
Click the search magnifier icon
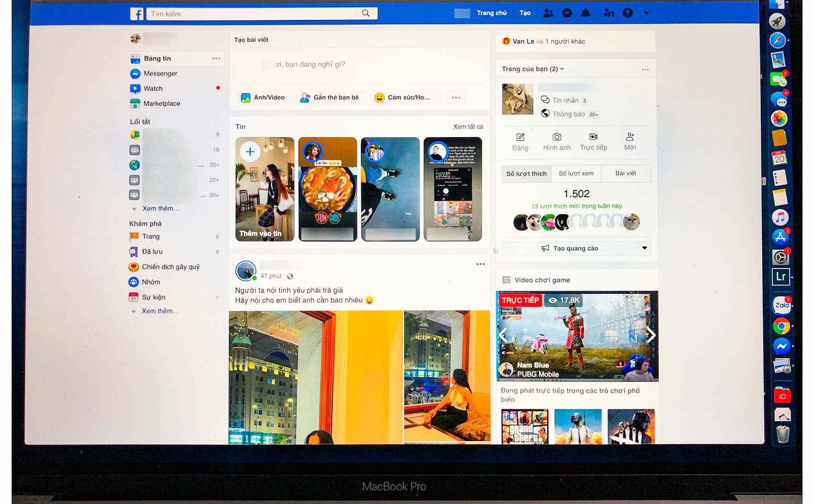[x=366, y=13]
